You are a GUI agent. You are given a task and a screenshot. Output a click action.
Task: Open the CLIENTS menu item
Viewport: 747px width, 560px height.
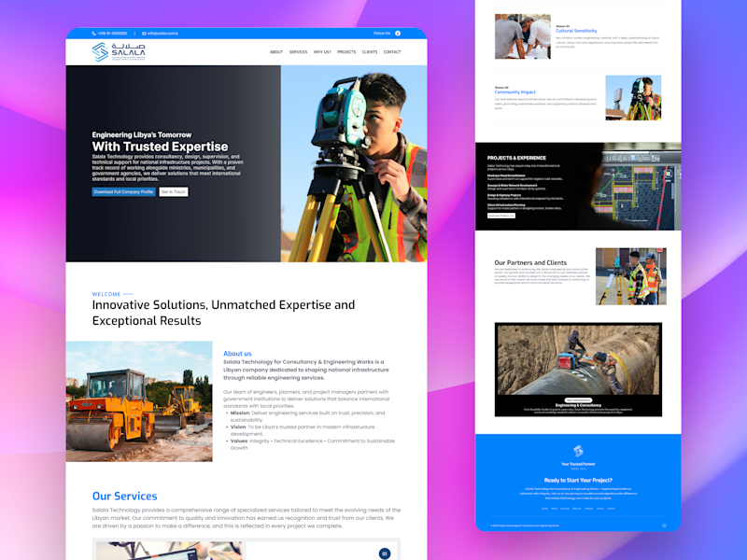click(369, 52)
